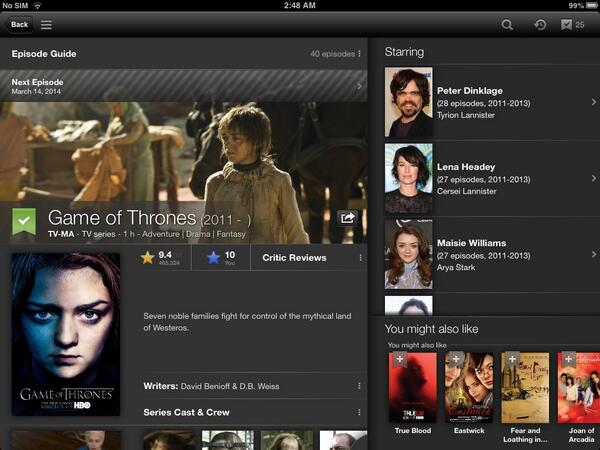
Task: Open Lena Headey's cast entry chevron
Action: 593,178
